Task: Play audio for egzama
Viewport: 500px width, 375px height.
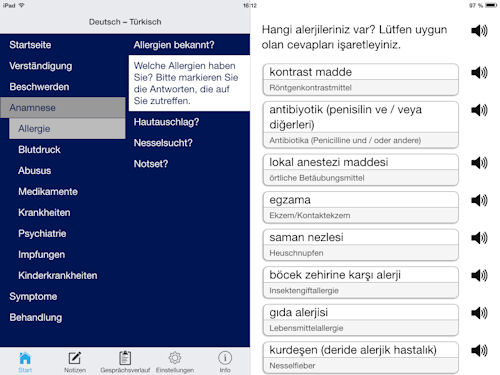Action: pyautogui.click(x=479, y=200)
